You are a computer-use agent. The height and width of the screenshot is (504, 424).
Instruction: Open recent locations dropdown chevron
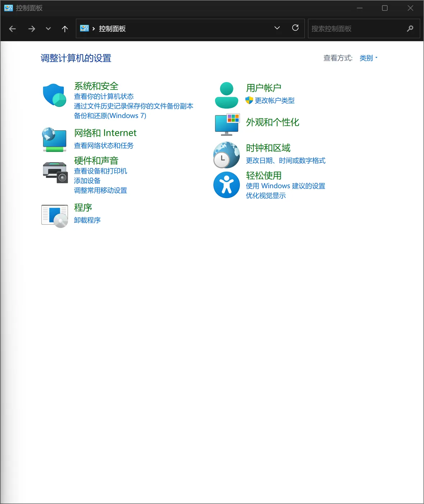[48, 28]
